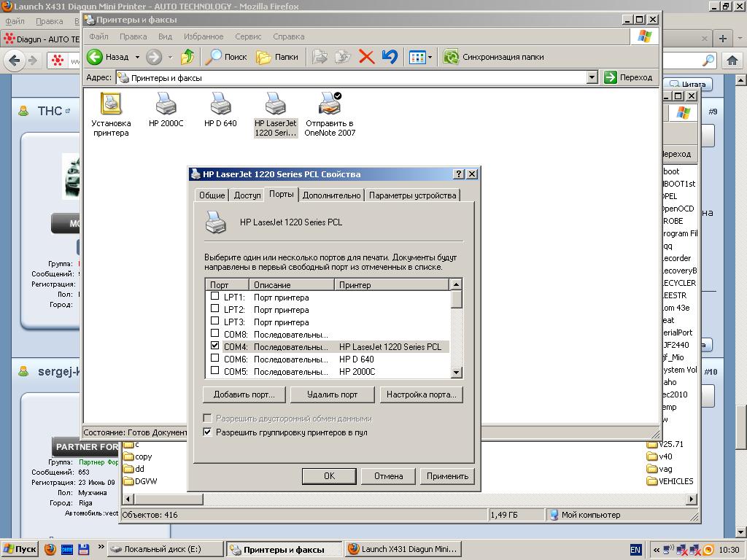Click the Folder Sync (Синхронизация папки) icon
This screenshot has height=560, width=747.
point(450,57)
